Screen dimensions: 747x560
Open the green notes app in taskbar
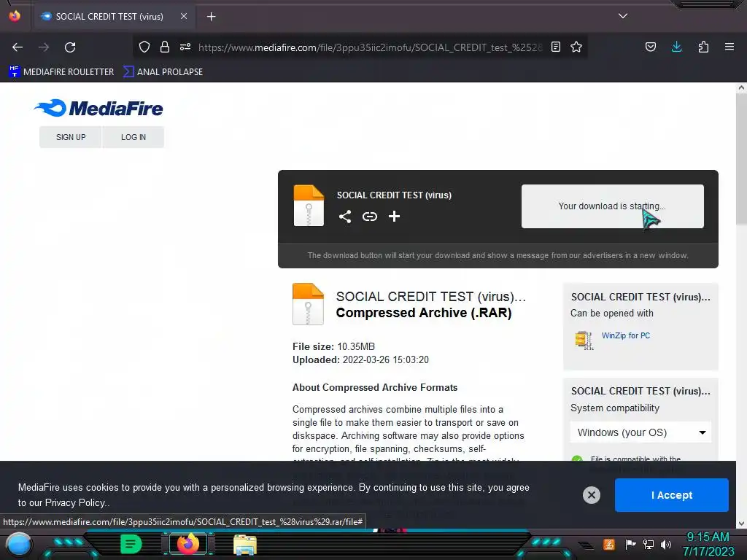point(131,544)
